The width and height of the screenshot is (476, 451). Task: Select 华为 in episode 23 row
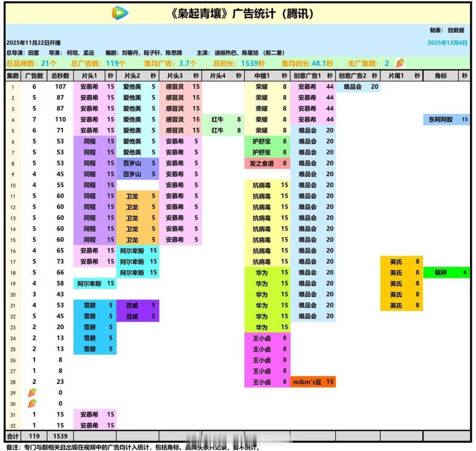(x=267, y=327)
